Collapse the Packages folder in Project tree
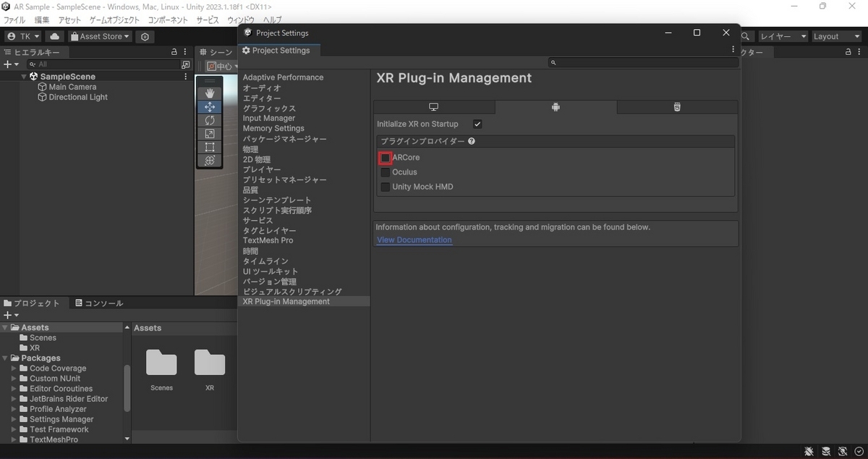Screen dimensions: 868x459 (6, 358)
